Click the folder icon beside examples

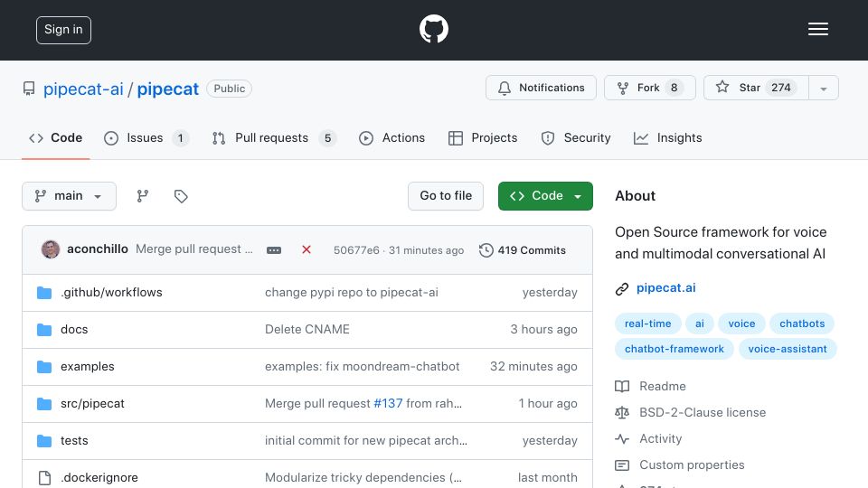point(44,367)
